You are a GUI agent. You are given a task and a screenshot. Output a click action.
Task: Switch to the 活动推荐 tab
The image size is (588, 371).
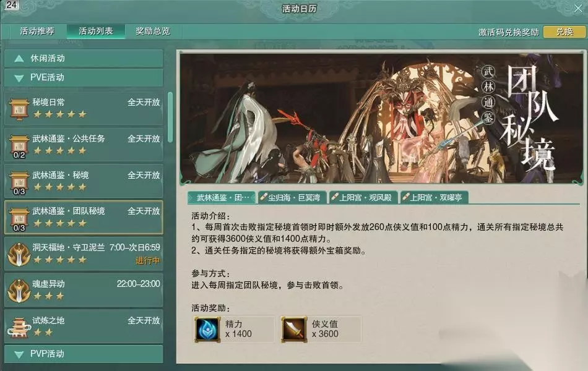[37, 31]
